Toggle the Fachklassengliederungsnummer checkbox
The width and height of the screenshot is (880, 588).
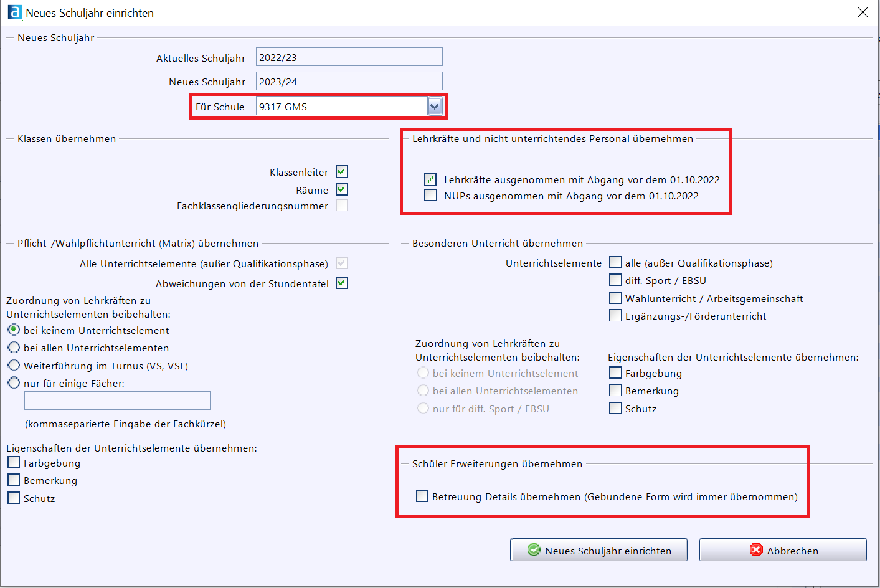coord(342,205)
